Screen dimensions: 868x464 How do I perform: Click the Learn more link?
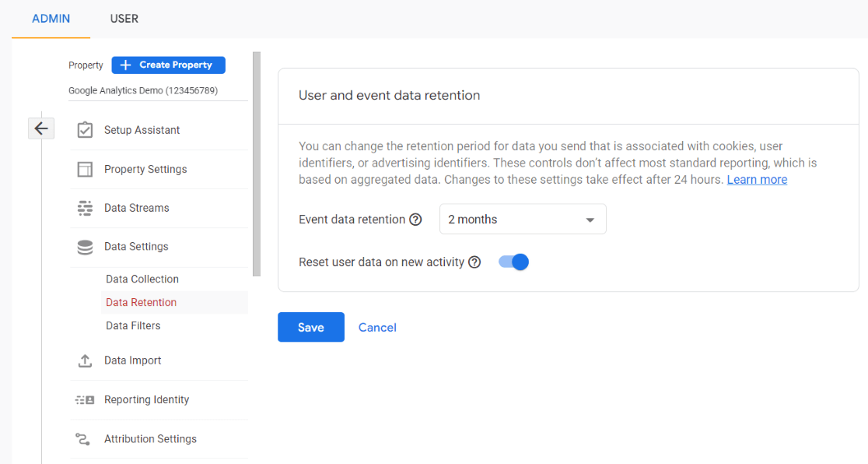[756, 179]
